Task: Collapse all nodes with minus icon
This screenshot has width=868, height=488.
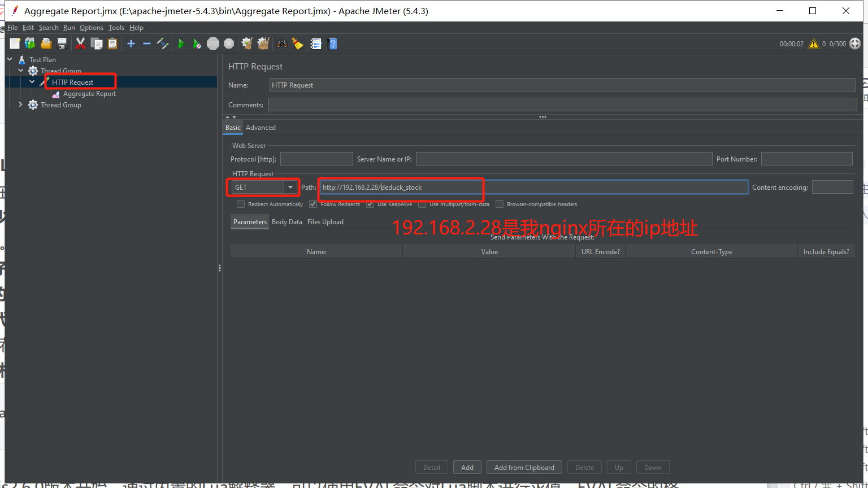Action: tap(147, 43)
